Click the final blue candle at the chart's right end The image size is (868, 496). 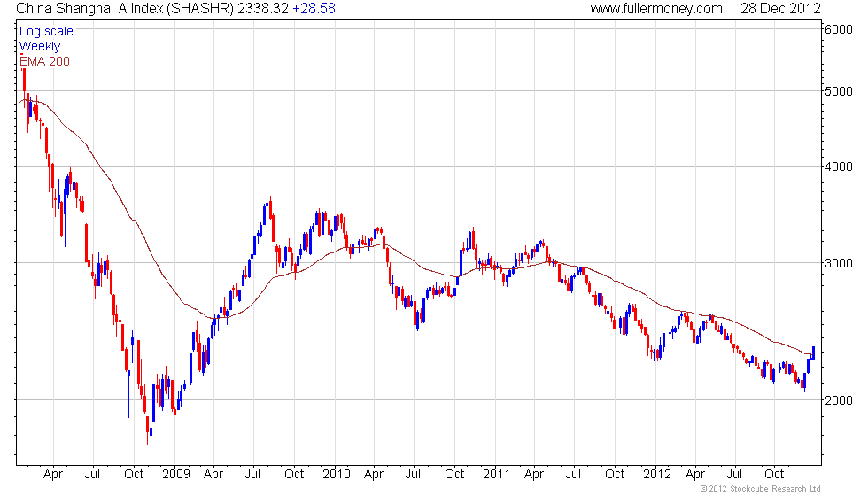813,353
